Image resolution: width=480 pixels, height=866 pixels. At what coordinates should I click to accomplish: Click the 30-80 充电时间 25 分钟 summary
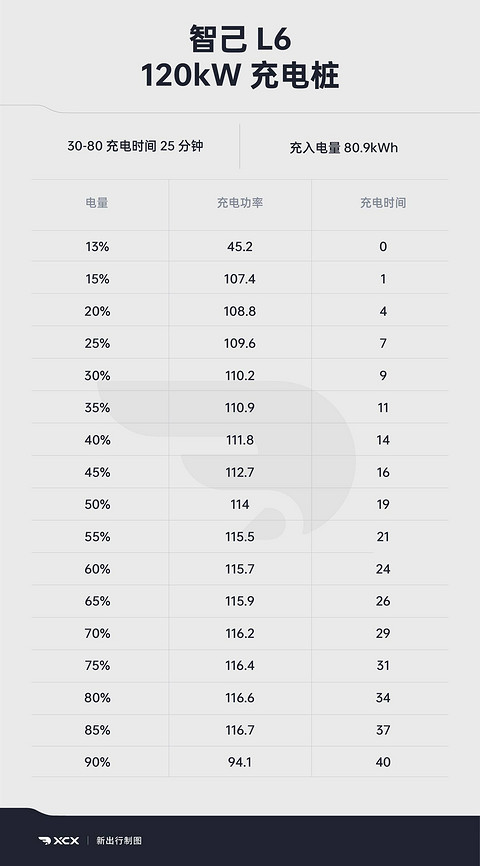coord(135,146)
